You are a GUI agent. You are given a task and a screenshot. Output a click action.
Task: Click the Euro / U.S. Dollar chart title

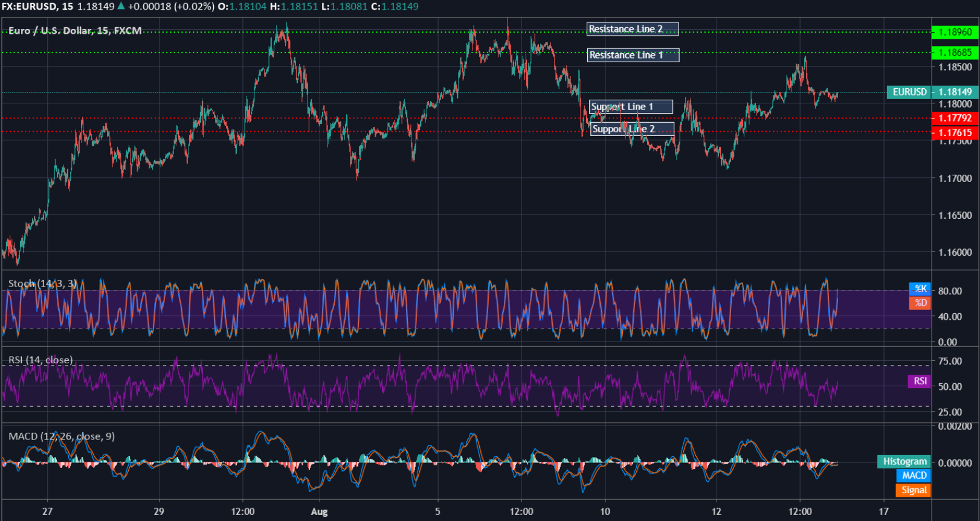click(75, 30)
